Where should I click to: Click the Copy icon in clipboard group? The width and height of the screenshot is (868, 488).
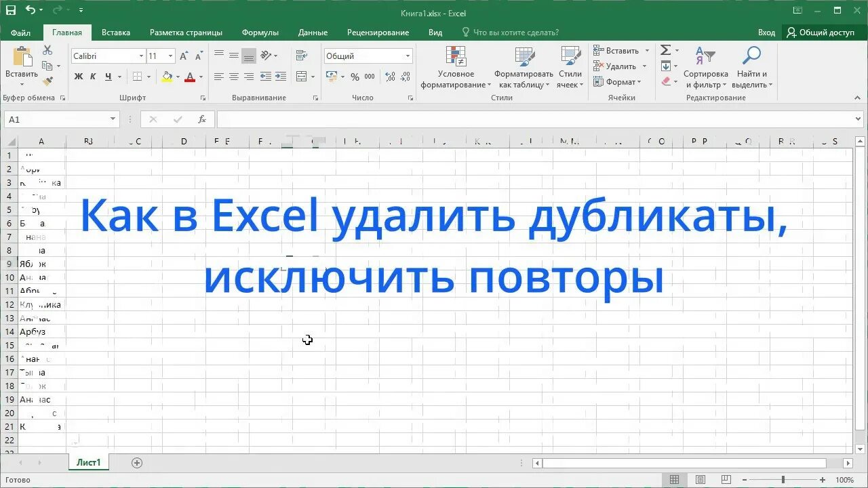(x=47, y=66)
